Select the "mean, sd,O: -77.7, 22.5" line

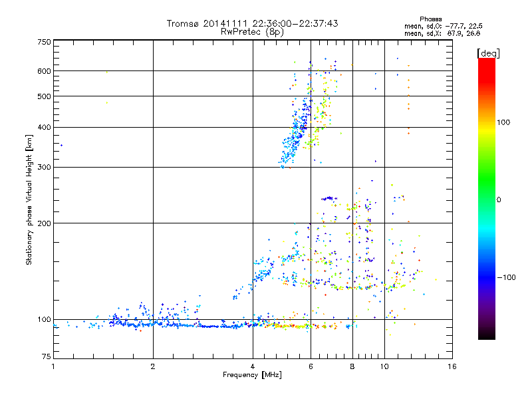tap(443, 26)
